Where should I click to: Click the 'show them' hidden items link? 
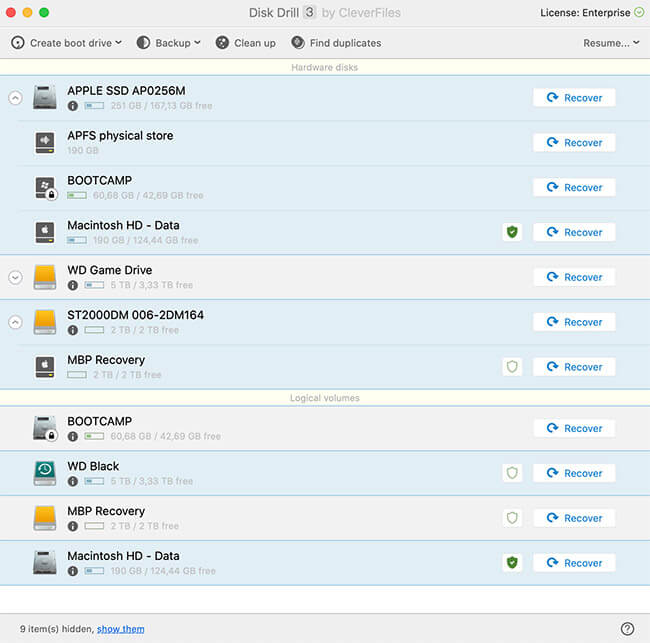pos(121,629)
